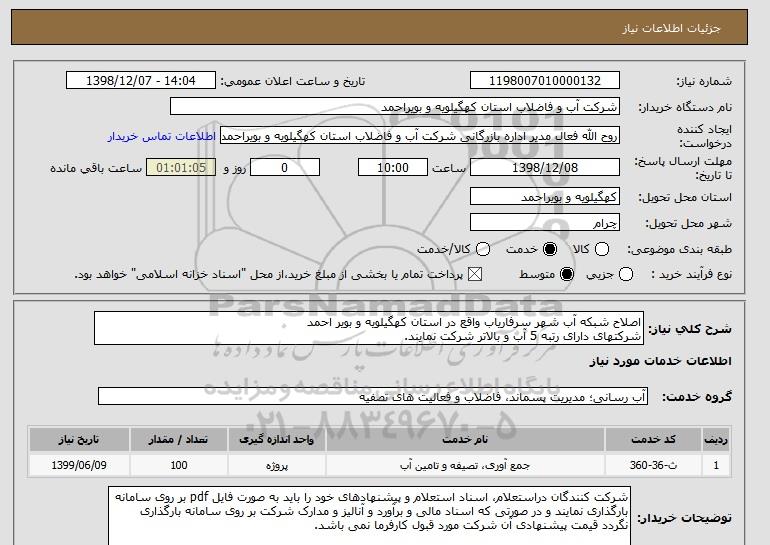The width and height of the screenshot is (770, 545).
Task: Click the شماره نیاز label
Action: 704,81
